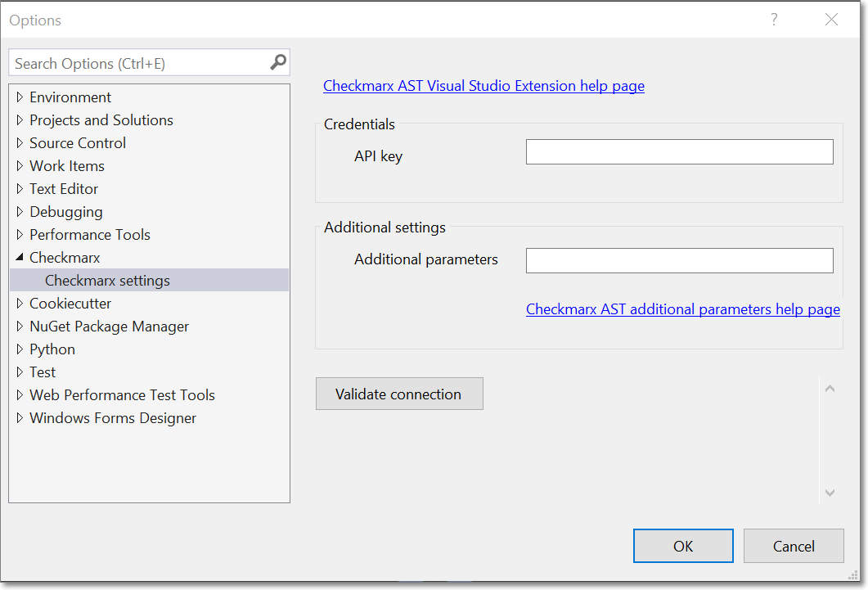Viewport: 868px width, 590px height.
Task: Expand the Python node
Action: point(20,349)
